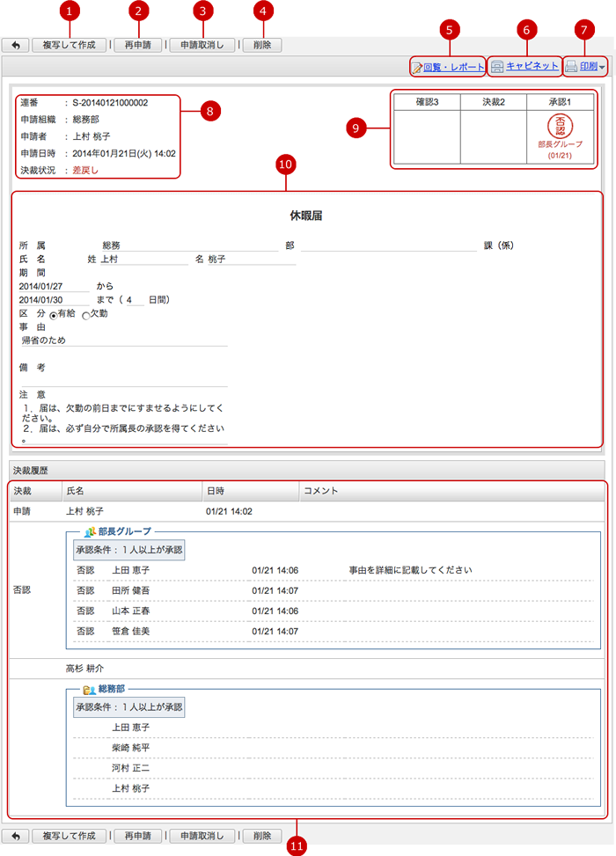The width and height of the screenshot is (616, 856).
Task: Click the 部長グループ group icon in history
Action: coord(90,531)
